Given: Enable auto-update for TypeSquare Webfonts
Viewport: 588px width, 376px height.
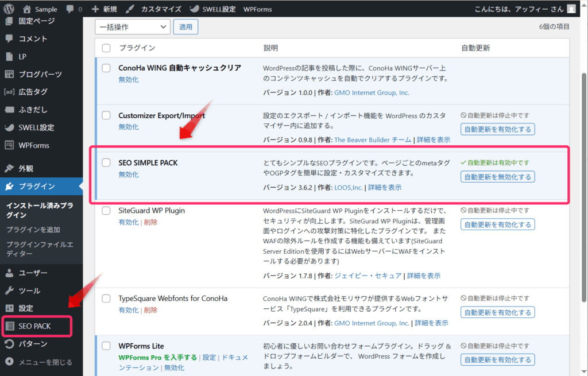Looking at the screenshot, I should tap(498, 312).
